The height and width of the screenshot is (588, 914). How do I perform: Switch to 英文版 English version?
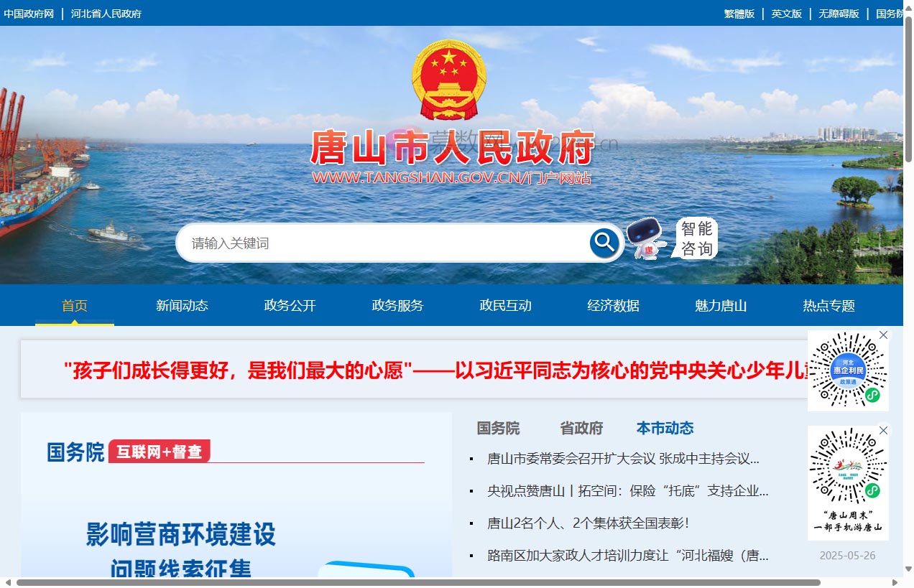point(786,14)
